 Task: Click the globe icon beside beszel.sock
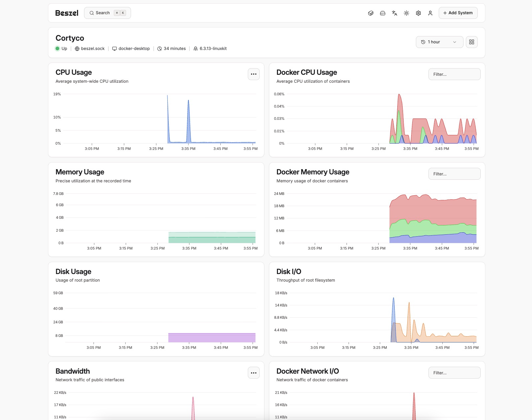click(x=77, y=49)
